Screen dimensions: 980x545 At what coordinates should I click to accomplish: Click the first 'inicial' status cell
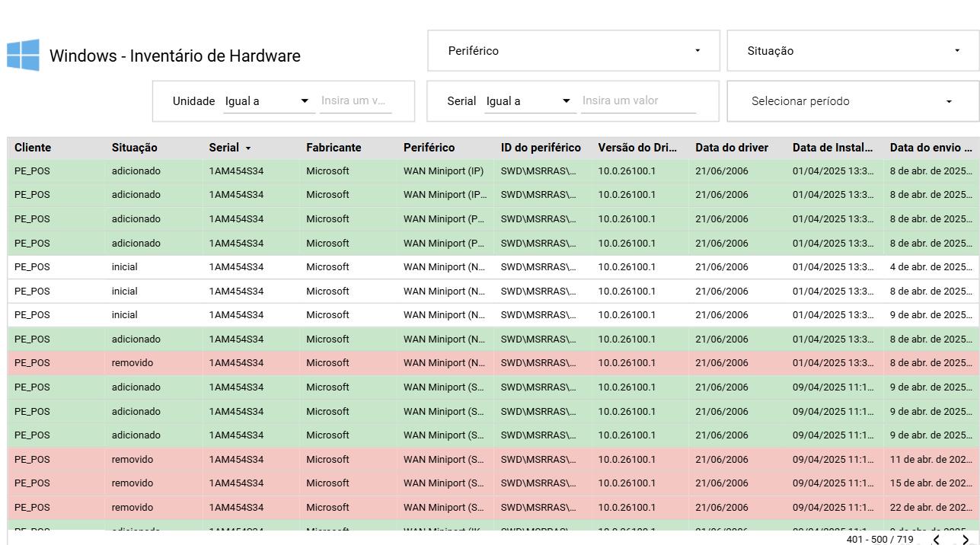(x=125, y=267)
